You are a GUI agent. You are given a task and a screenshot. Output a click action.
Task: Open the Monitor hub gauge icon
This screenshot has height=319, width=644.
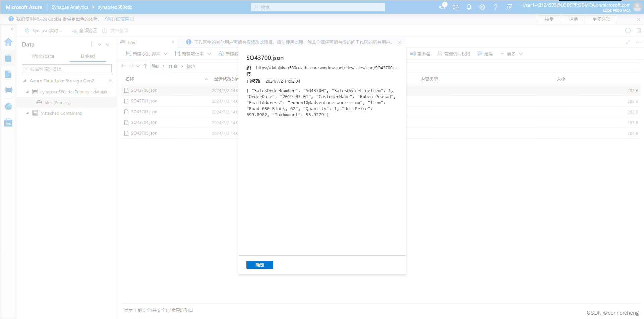click(8, 106)
